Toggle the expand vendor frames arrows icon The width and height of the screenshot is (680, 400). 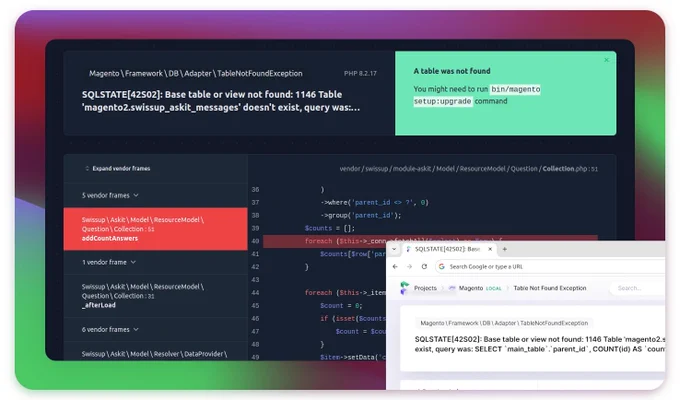pos(87,168)
